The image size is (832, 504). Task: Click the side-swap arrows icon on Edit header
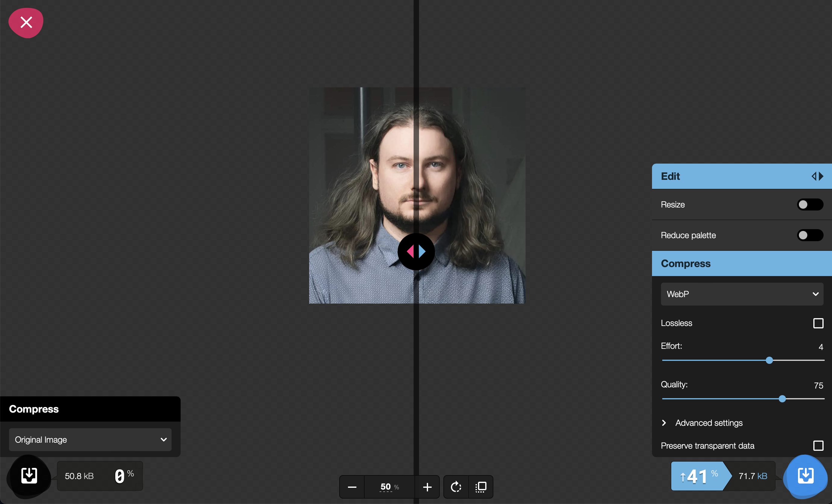pyautogui.click(x=818, y=176)
